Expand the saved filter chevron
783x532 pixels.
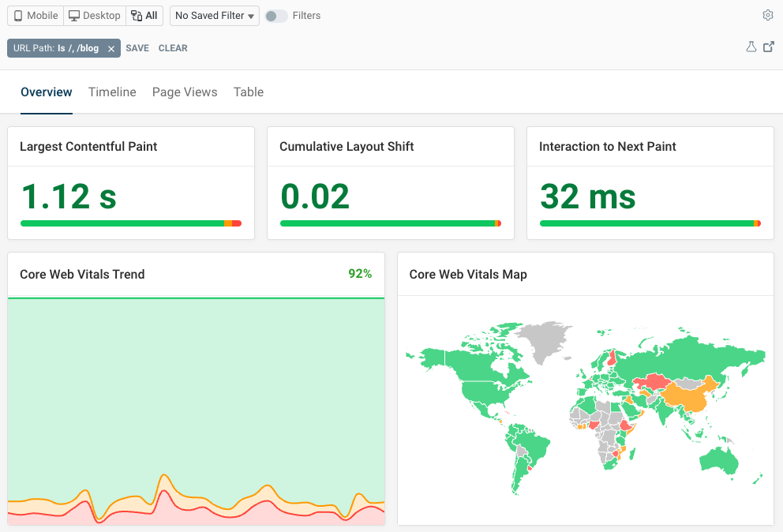pyautogui.click(x=252, y=15)
